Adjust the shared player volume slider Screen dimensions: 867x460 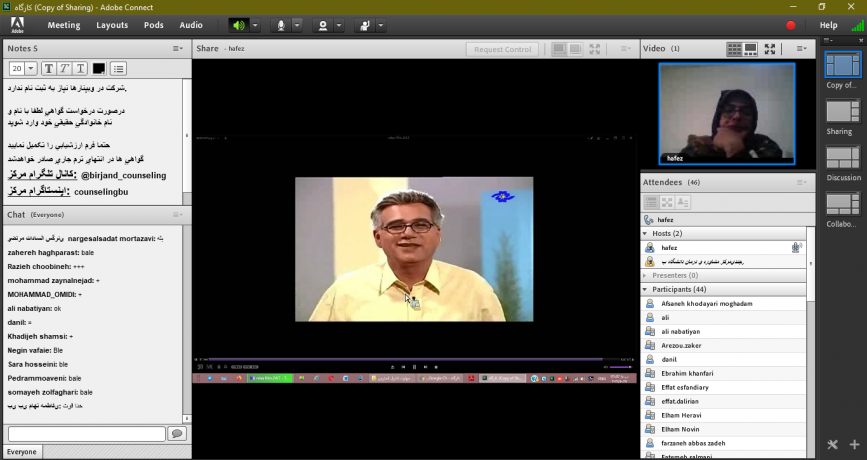pos(621,367)
